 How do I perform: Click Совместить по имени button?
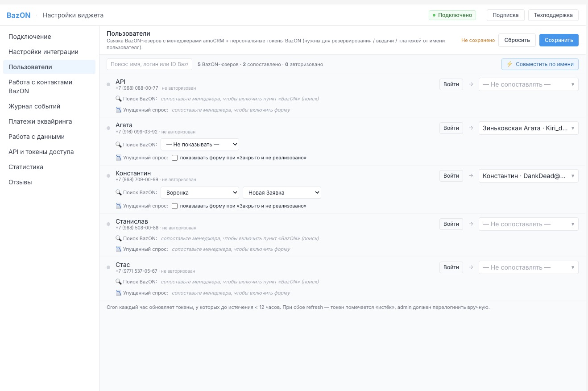(540, 64)
